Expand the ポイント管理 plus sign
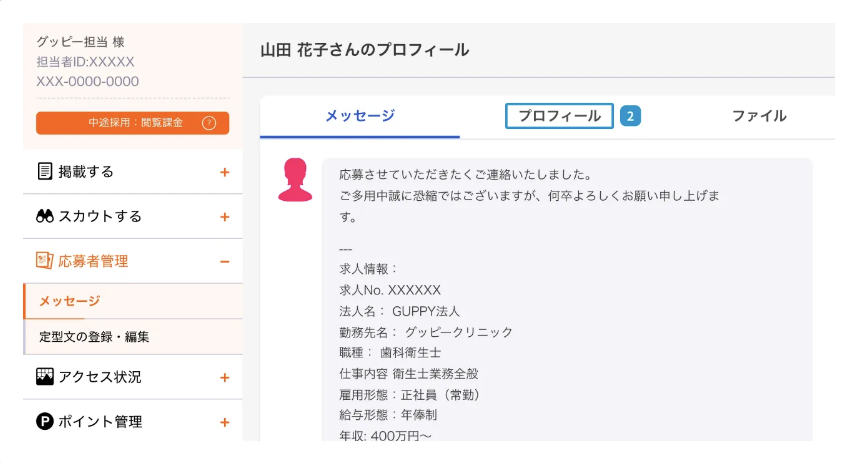This screenshot has width=856, height=463. [224, 422]
